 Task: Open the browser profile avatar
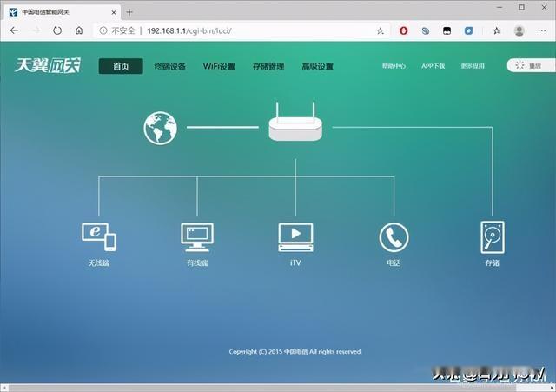[520, 31]
